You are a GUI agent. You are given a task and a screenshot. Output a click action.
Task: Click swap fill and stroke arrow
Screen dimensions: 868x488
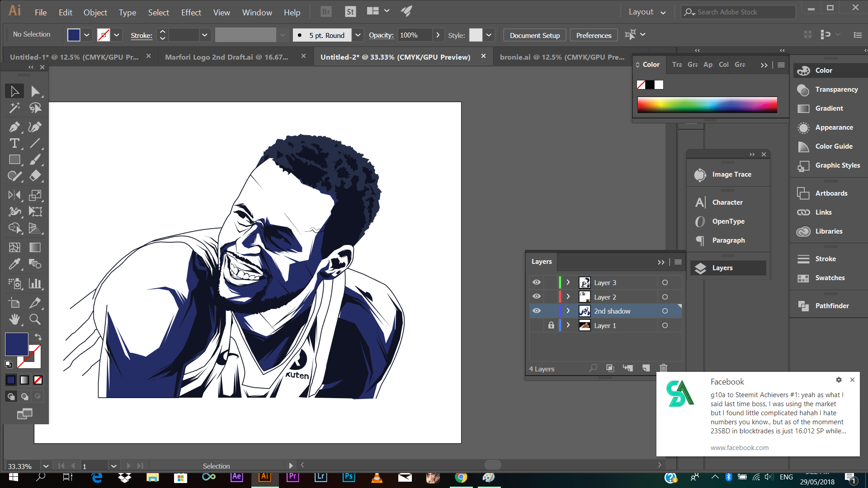(38, 337)
